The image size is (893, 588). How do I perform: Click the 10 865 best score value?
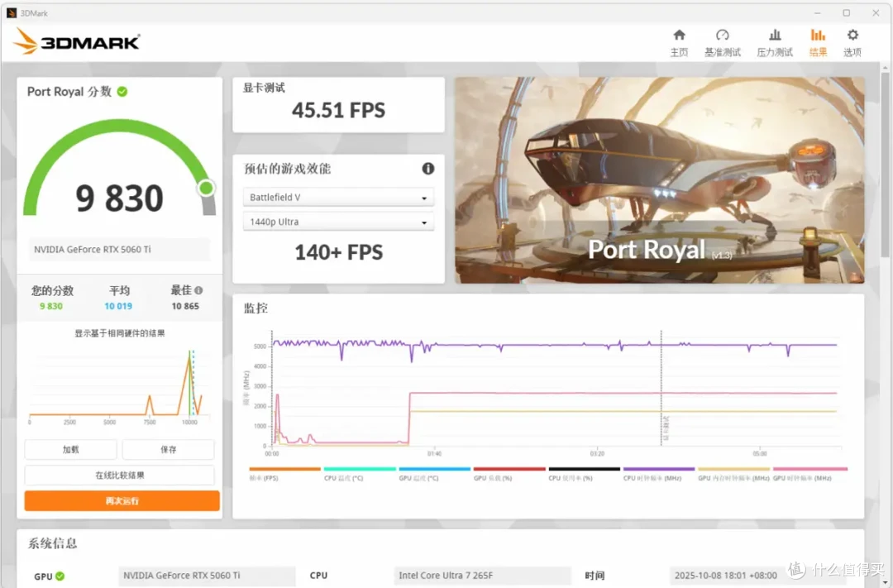point(186,306)
